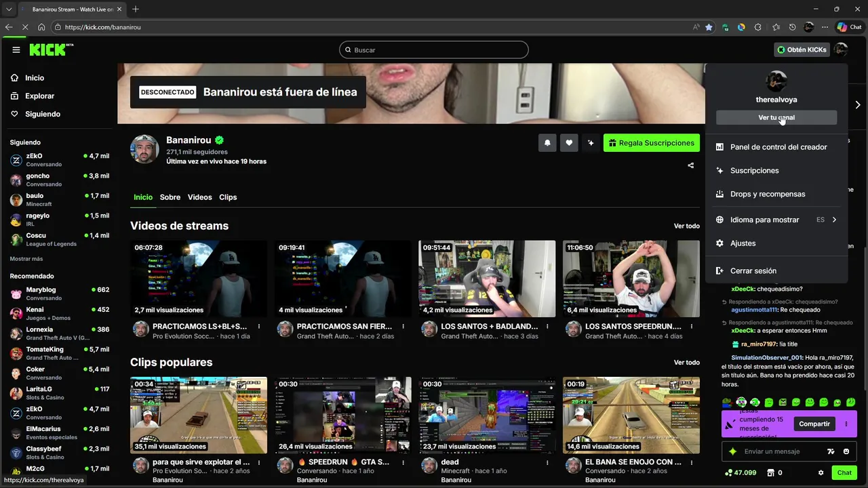The width and height of the screenshot is (868, 488).
Task: Click the heart follow button
Action: 569,143
